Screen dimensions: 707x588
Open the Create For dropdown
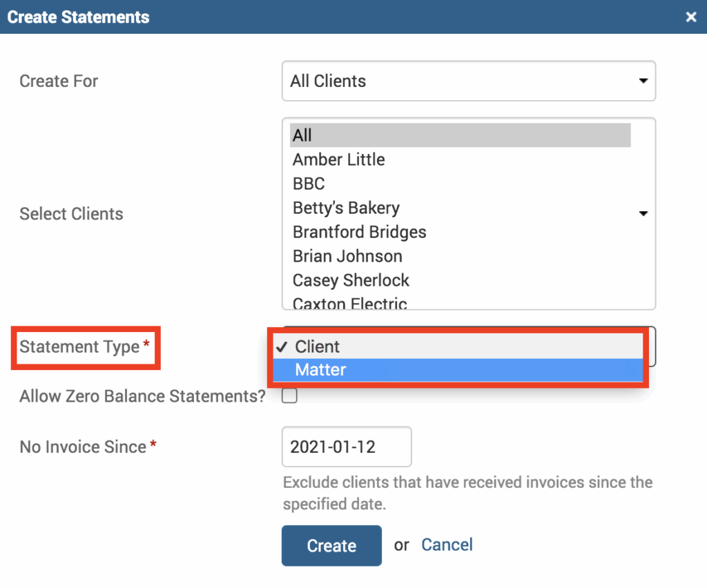[468, 81]
